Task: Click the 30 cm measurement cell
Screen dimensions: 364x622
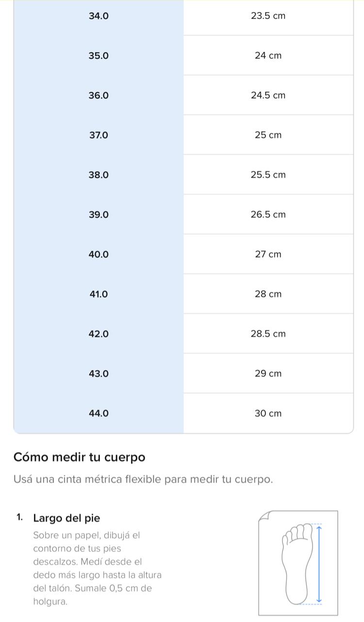Action: (268, 414)
